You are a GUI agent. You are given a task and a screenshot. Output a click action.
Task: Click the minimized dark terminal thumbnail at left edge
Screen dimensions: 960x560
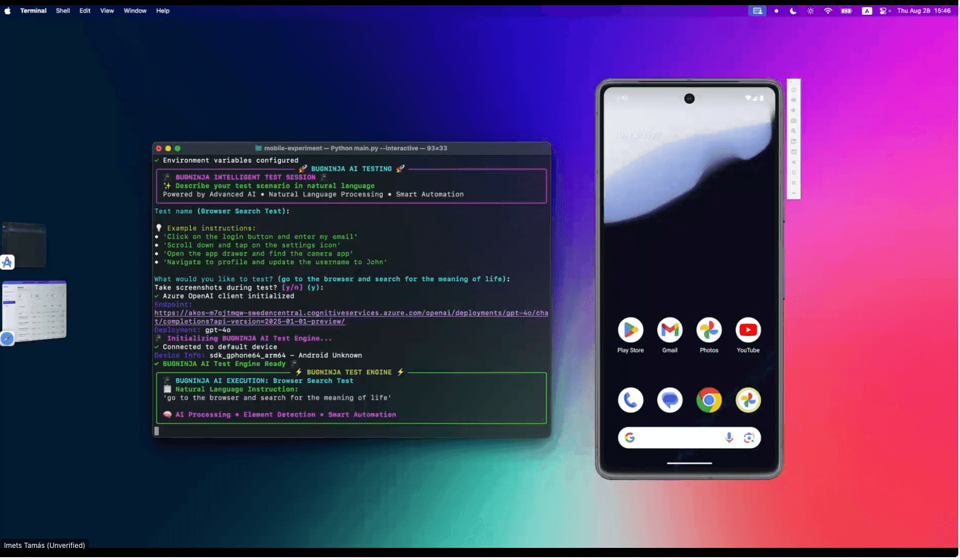(24, 245)
